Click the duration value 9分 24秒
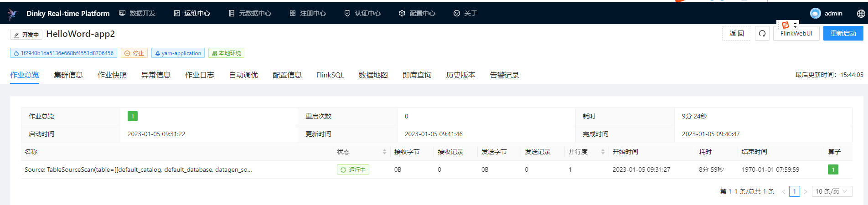 click(694, 116)
